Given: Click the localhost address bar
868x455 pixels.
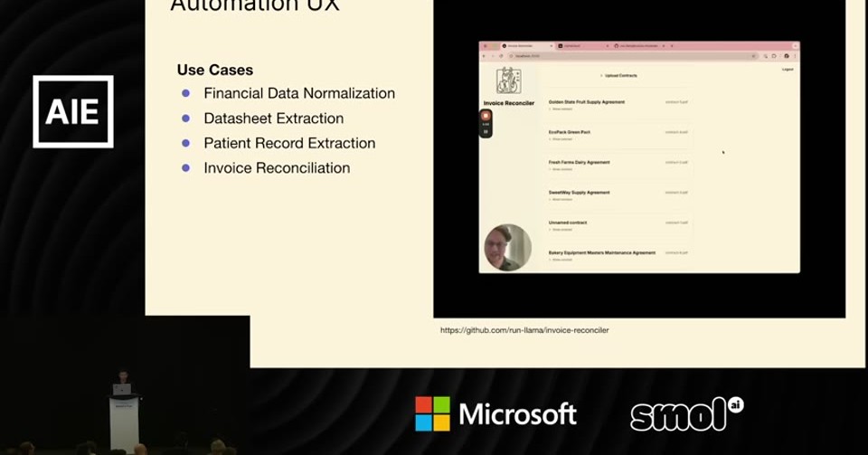Looking at the screenshot, I should [631, 56].
